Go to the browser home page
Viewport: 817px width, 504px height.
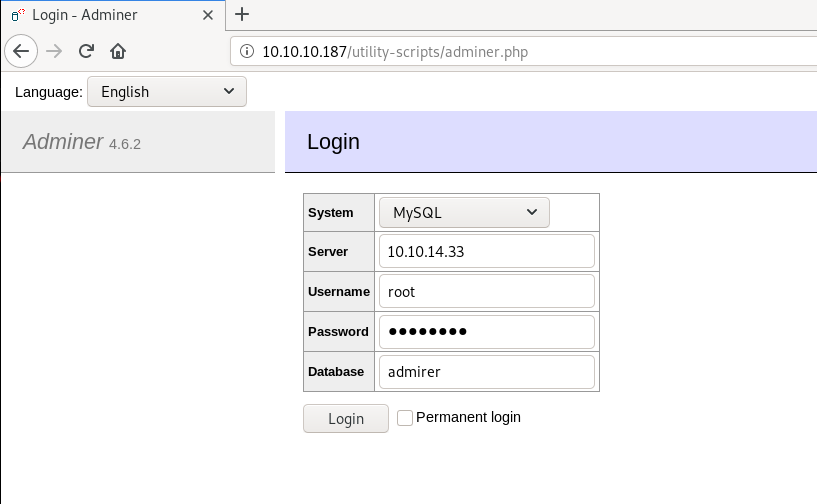click(118, 51)
